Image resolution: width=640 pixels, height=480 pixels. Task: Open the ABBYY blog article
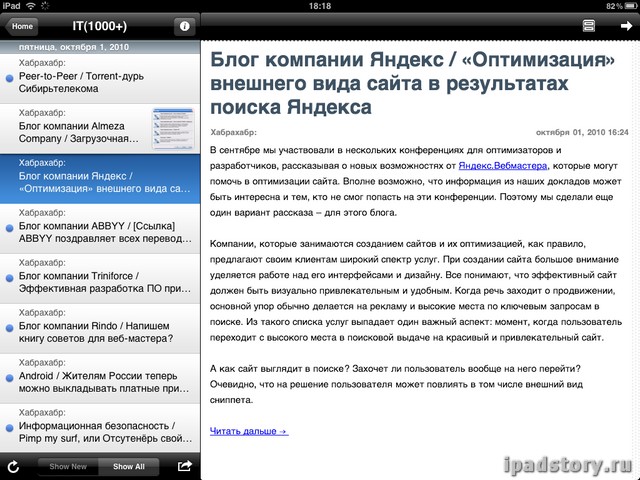[100, 229]
